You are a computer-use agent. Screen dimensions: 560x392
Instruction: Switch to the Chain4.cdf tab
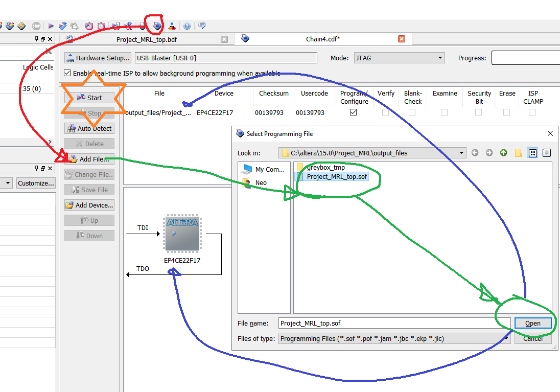(x=323, y=39)
